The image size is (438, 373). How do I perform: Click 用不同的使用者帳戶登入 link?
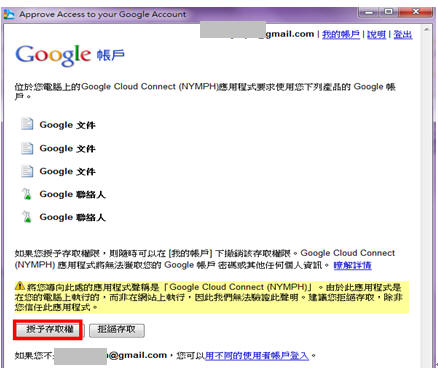[257, 355]
